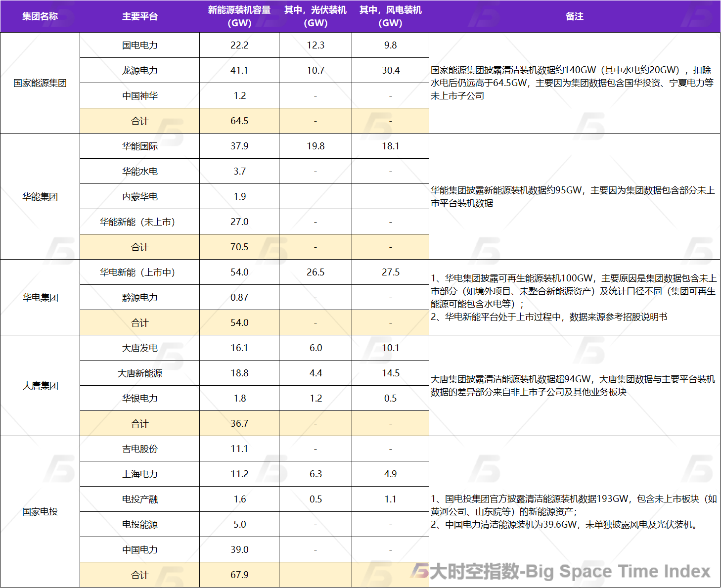
Task: Click the 中国电力 platform cell
Action: (139, 549)
